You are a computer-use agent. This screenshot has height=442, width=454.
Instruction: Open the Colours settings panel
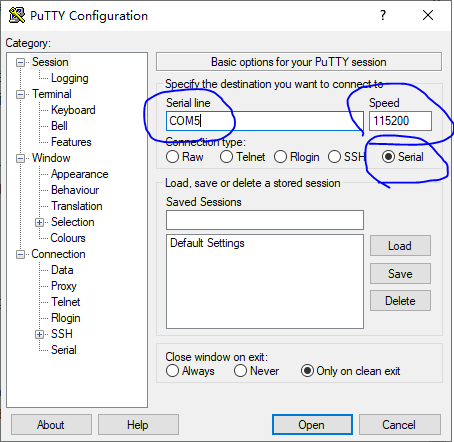tap(68, 238)
